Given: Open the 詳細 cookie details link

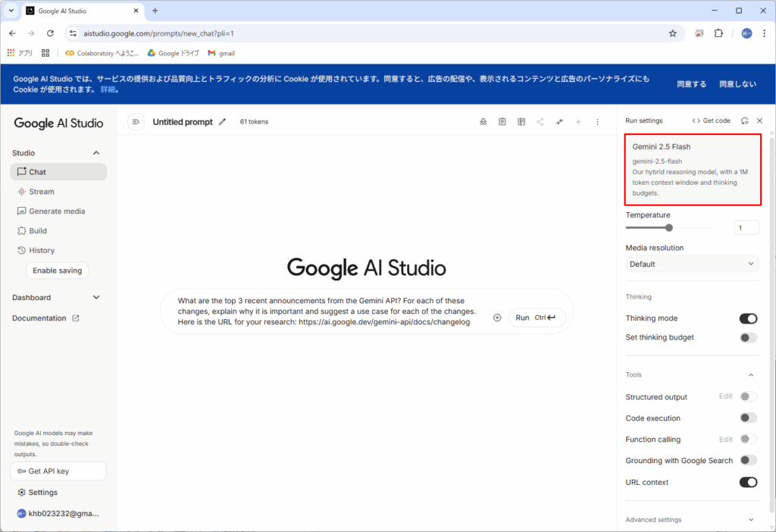Looking at the screenshot, I should click(x=108, y=89).
